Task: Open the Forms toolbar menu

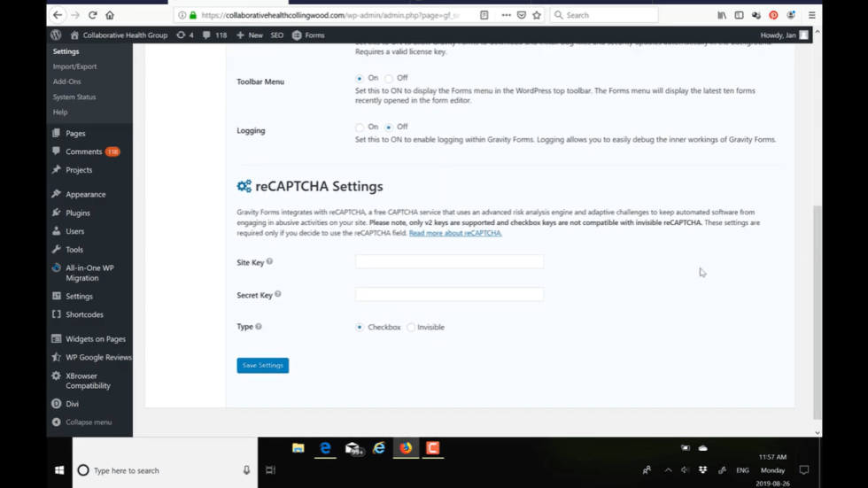Action: click(x=308, y=35)
